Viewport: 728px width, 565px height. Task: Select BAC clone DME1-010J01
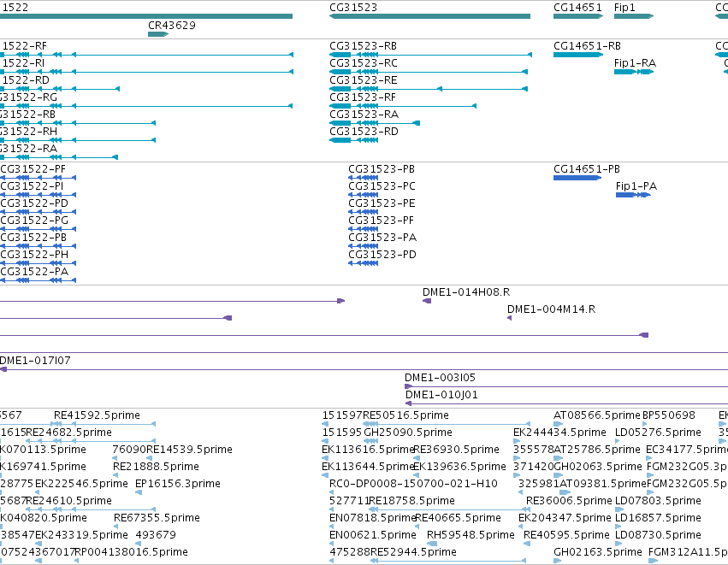pyautogui.click(x=441, y=395)
